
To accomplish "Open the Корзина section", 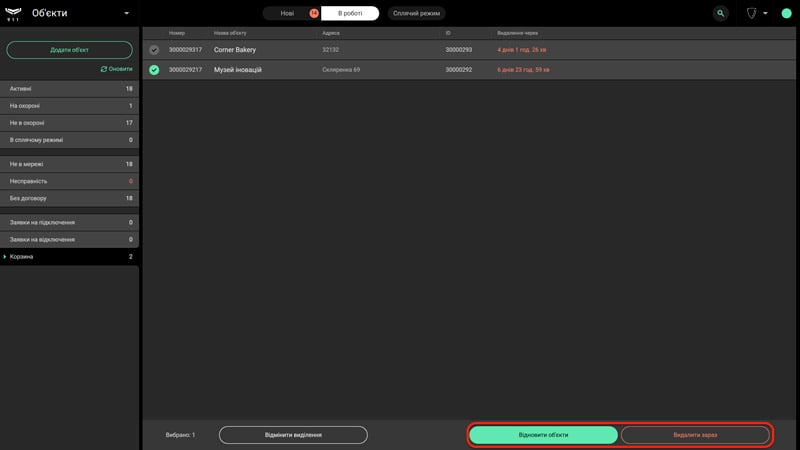I will 69,257.
